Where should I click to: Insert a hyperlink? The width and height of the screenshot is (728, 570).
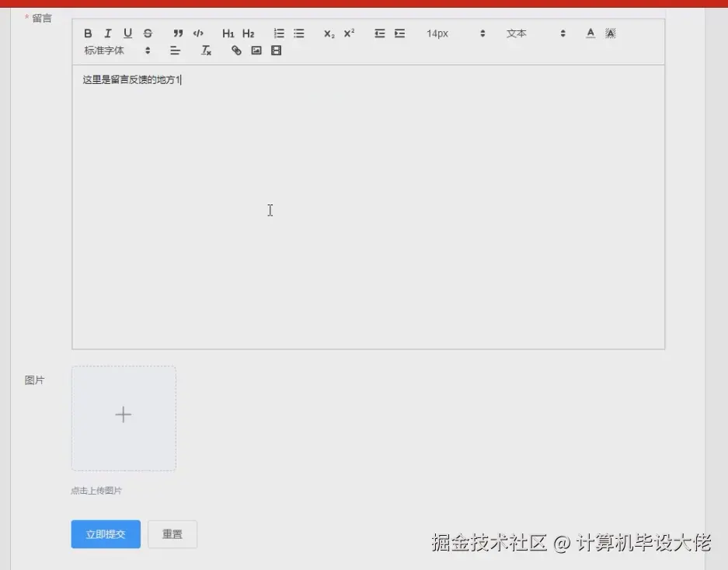click(235, 51)
